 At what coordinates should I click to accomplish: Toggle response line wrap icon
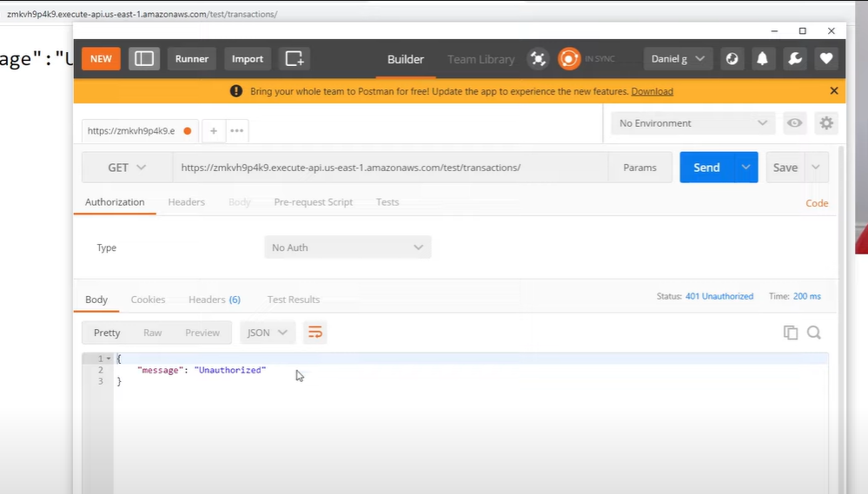[x=315, y=333]
